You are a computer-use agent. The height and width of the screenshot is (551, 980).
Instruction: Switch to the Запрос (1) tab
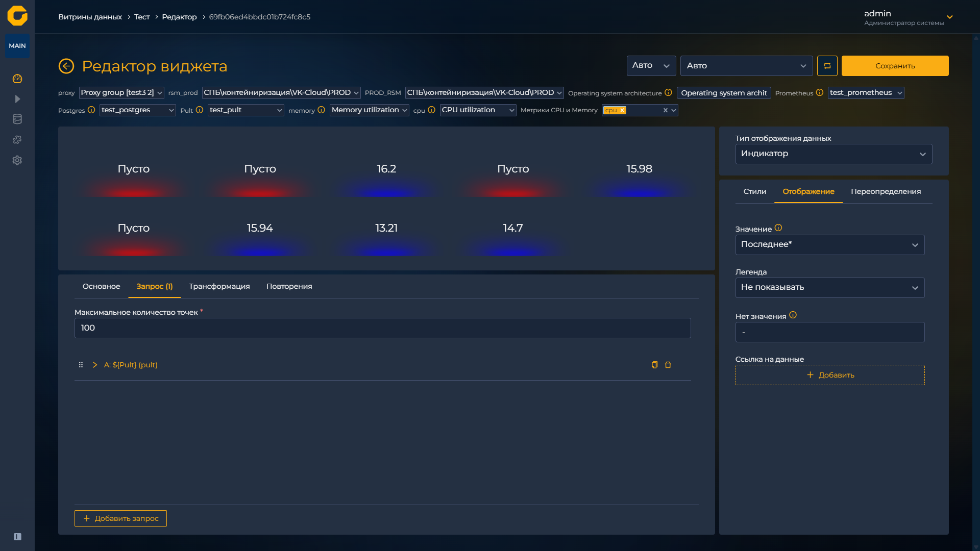[154, 287]
